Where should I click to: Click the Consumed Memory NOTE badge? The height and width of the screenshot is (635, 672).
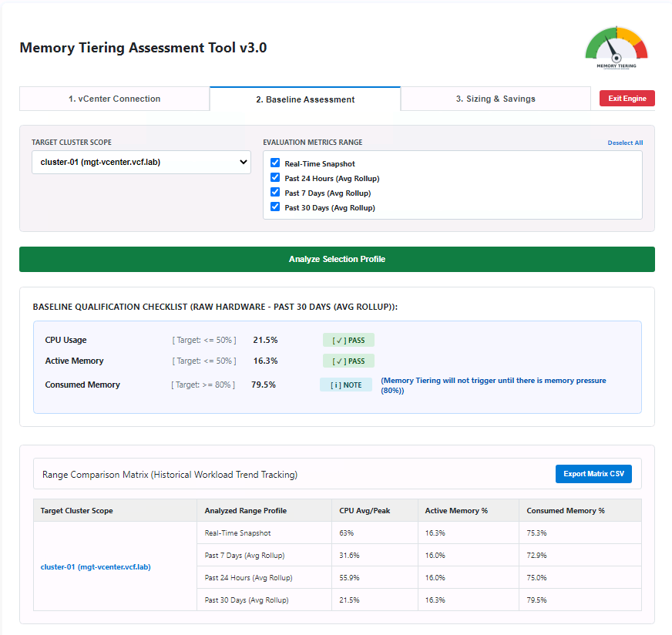346,385
